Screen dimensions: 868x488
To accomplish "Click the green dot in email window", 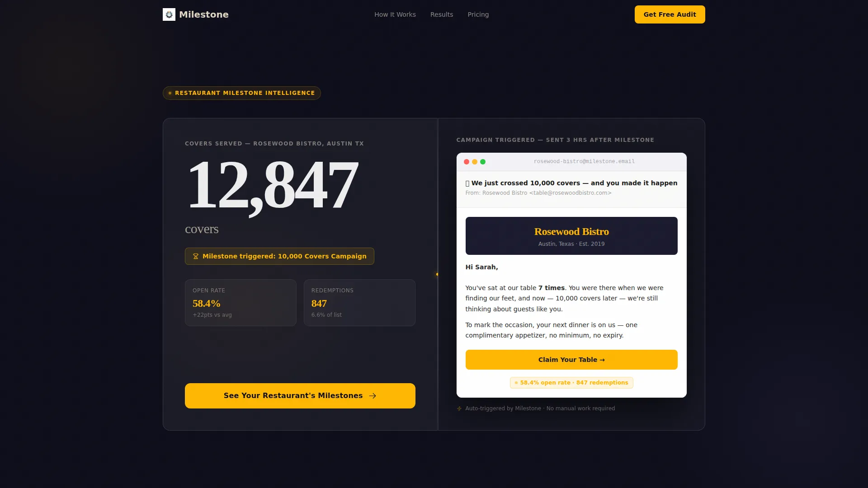I will pyautogui.click(x=483, y=162).
